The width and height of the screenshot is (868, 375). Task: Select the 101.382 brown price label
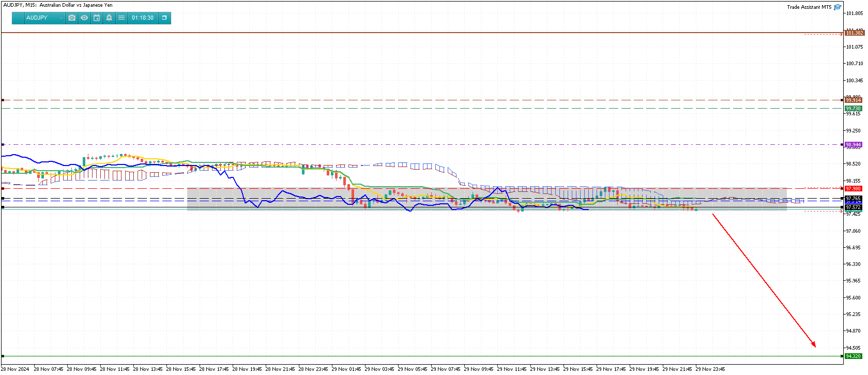854,33
